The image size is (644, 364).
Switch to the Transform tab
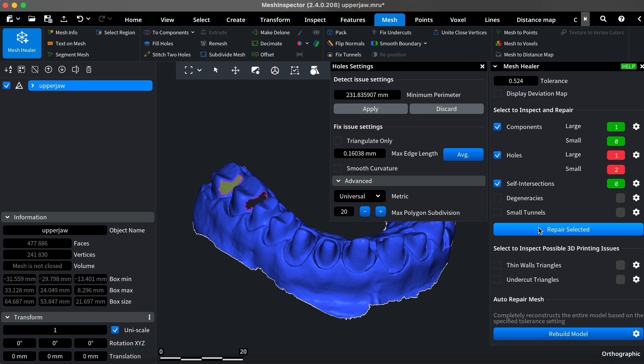[275, 20]
